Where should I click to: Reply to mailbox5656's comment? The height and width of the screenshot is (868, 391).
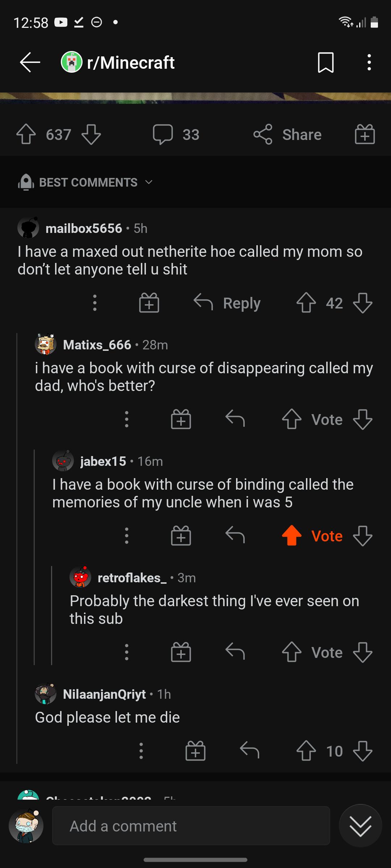pos(227,303)
